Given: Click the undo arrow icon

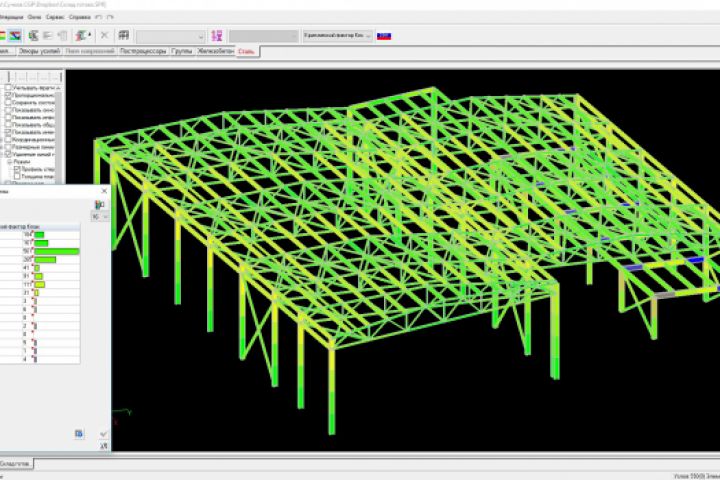Looking at the screenshot, I should tap(98, 17).
